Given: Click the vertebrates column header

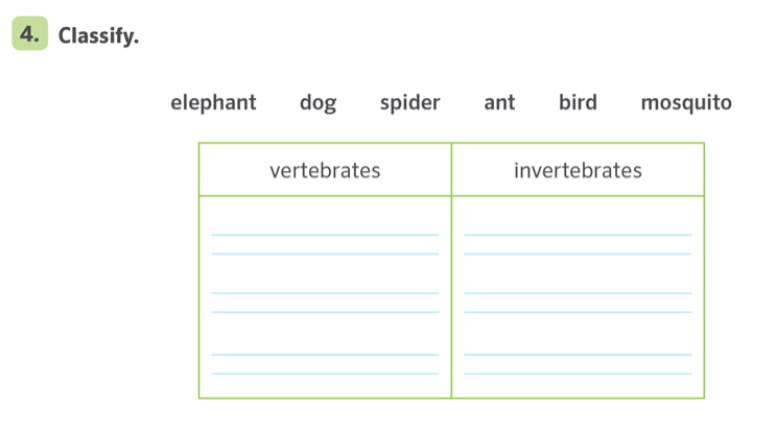Looking at the screenshot, I should point(325,171).
